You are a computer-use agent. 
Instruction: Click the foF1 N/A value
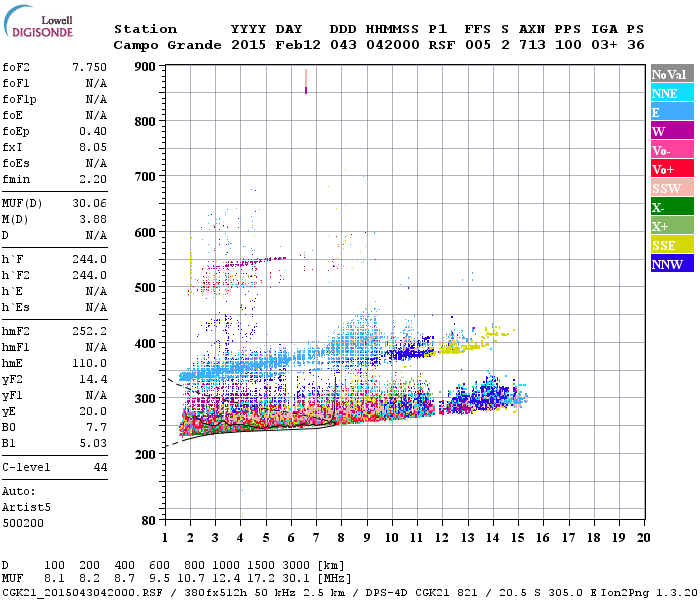(96, 83)
